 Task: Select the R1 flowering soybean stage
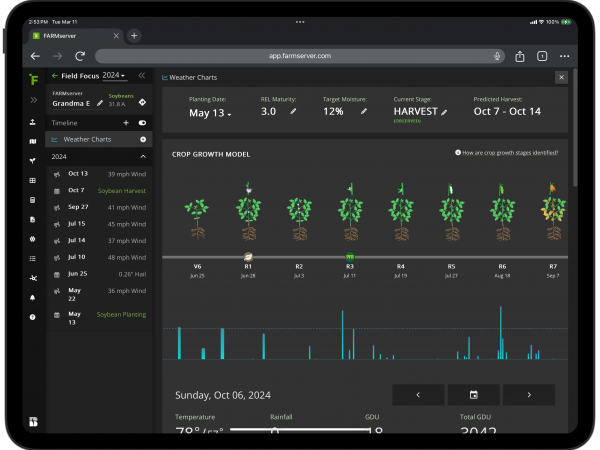click(x=248, y=211)
